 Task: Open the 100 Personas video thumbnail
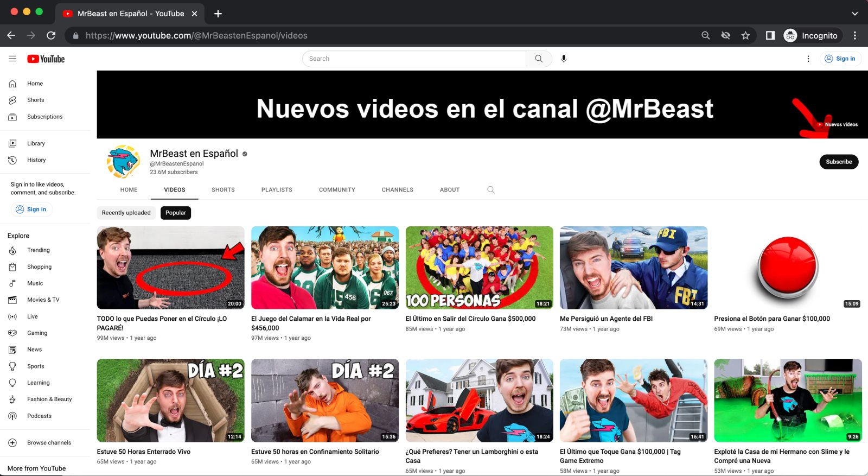tap(479, 268)
